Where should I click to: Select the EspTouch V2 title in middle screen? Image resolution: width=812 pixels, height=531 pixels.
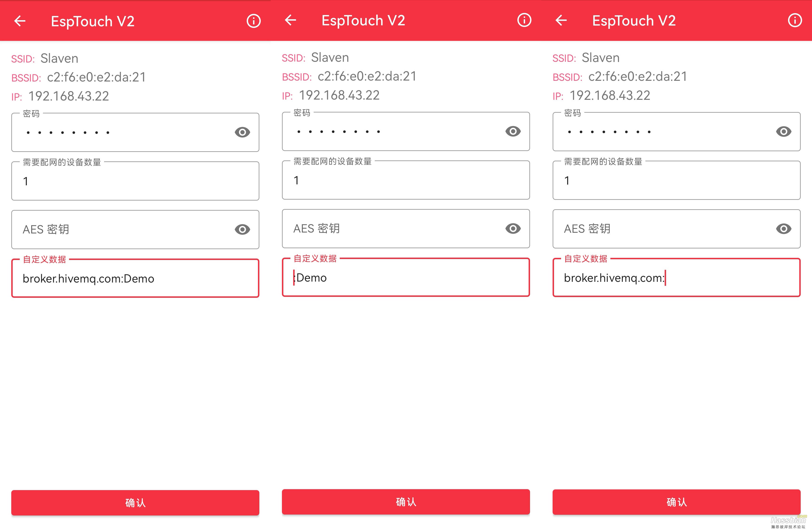[x=363, y=20]
